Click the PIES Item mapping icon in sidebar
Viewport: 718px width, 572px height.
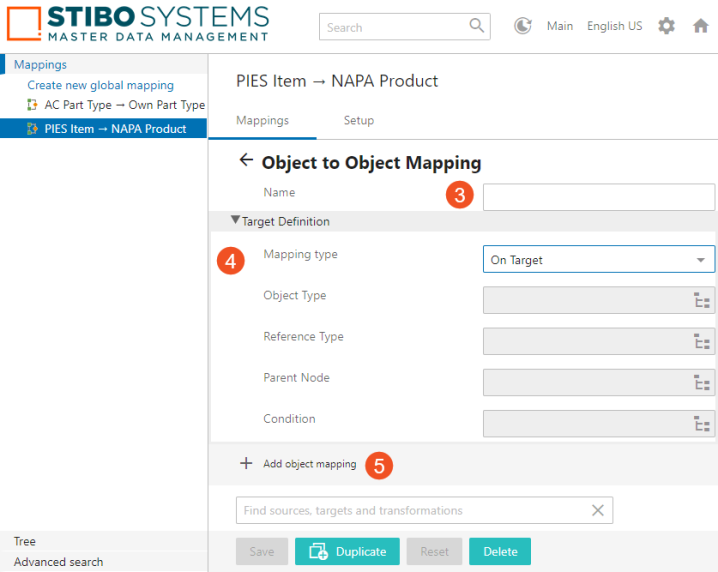[32, 129]
